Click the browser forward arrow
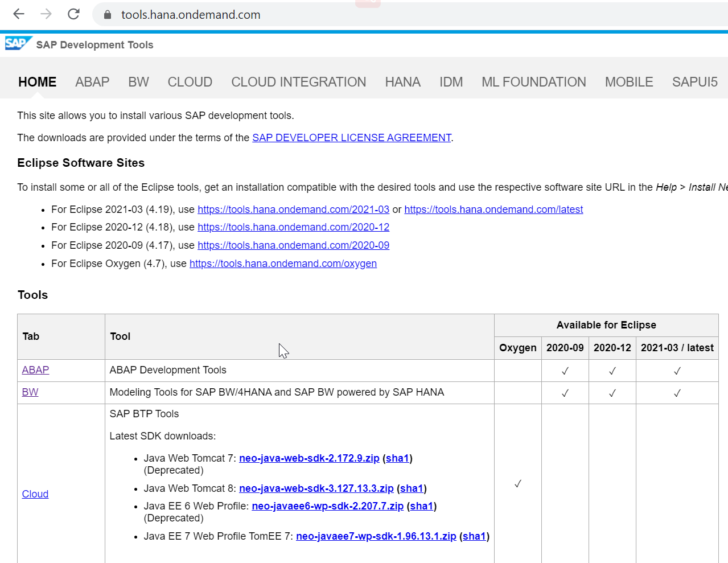This screenshot has width=728, height=563. [46, 14]
